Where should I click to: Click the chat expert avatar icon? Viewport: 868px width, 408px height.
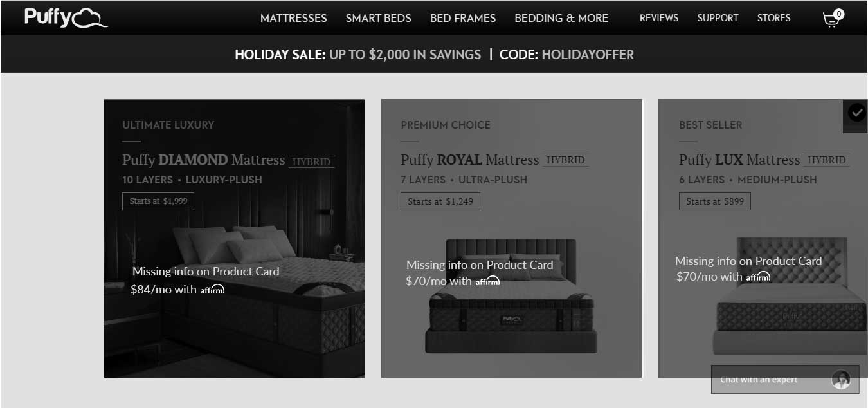[x=841, y=380]
